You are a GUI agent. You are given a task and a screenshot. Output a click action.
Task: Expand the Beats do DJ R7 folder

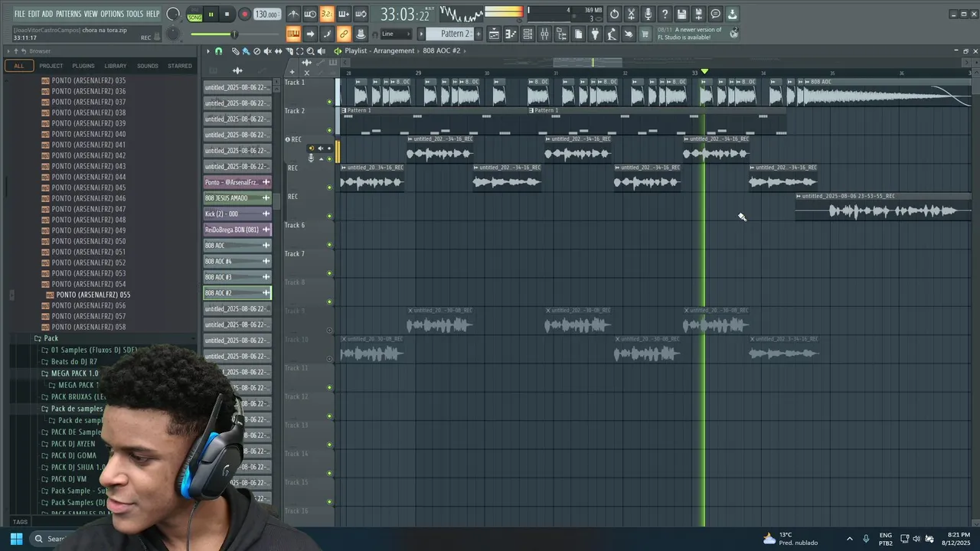tap(44, 362)
